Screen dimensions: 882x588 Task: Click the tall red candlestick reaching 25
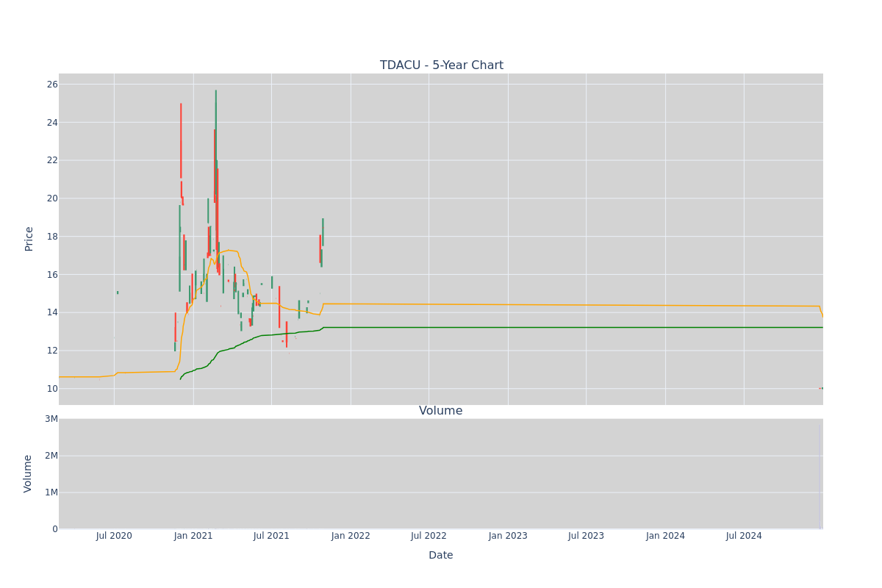[181, 140]
